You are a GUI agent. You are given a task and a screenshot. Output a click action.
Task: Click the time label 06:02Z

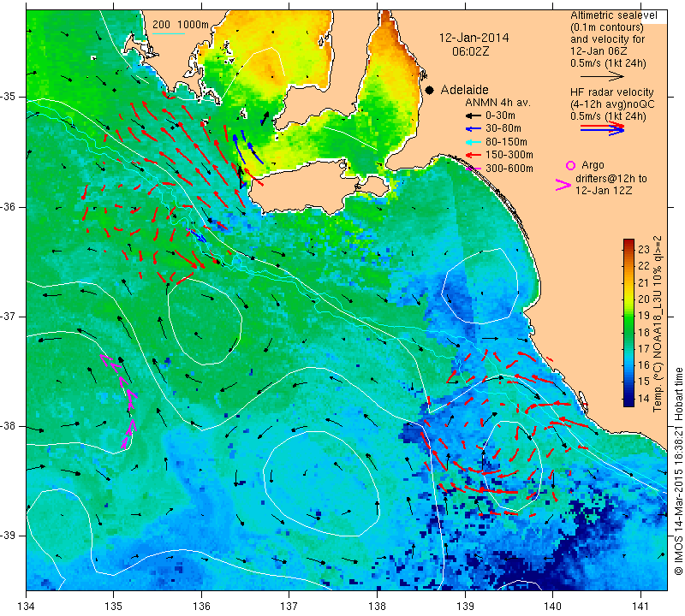coord(470,51)
